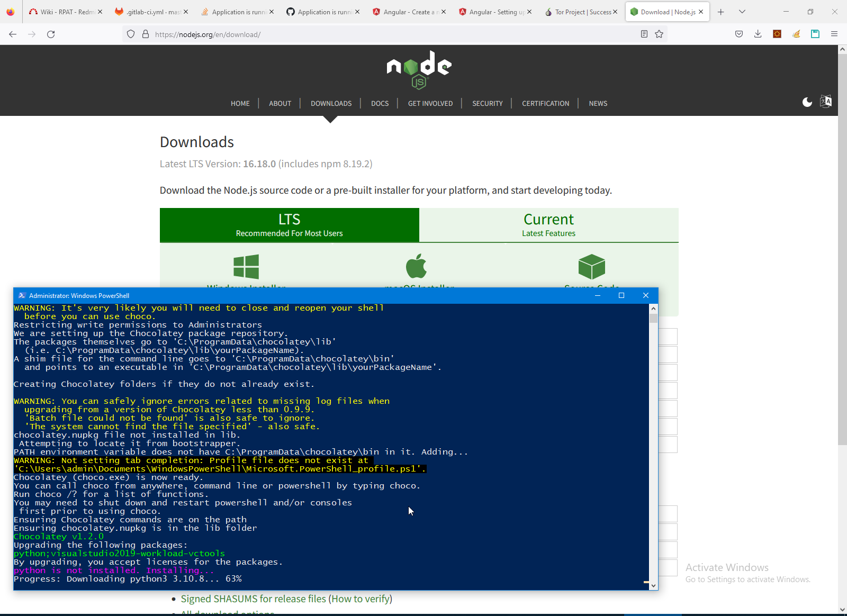
Task: Select the Windows Installer icon
Action: pyautogui.click(x=246, y=266)
